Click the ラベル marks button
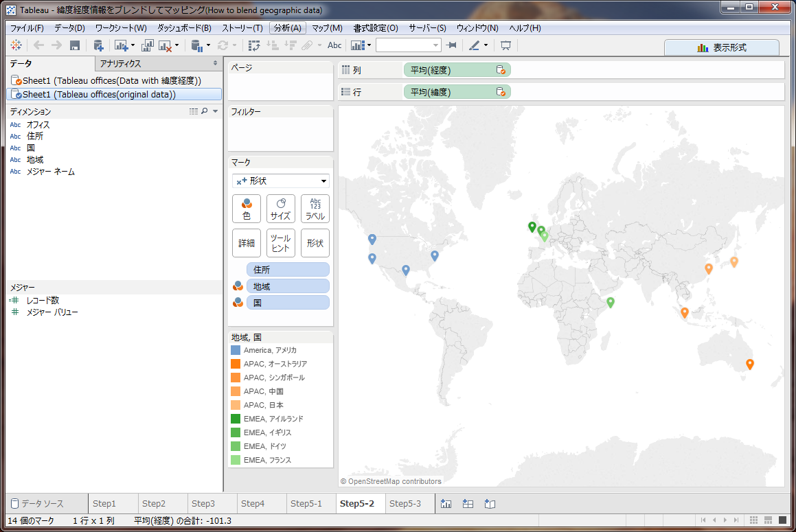The height and width of the screenshot is (532, 796). coord(315,209)
